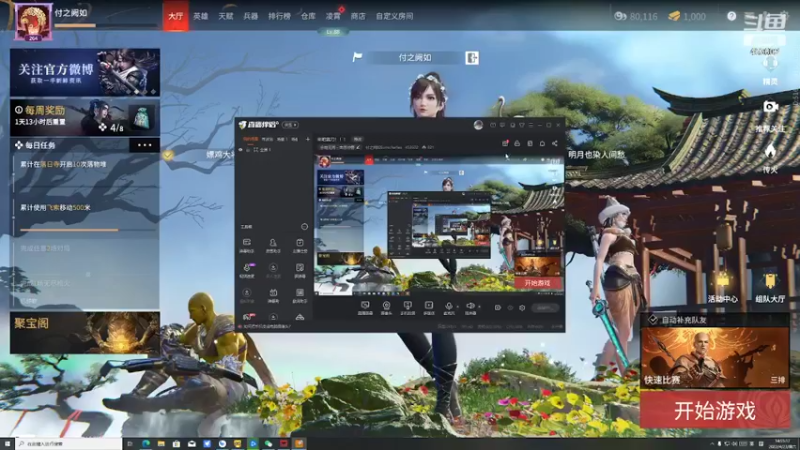The height and width of the screenshot is (450, 800).
Task: Open the 关注官方微博 banner
Action: click(85, 72)
